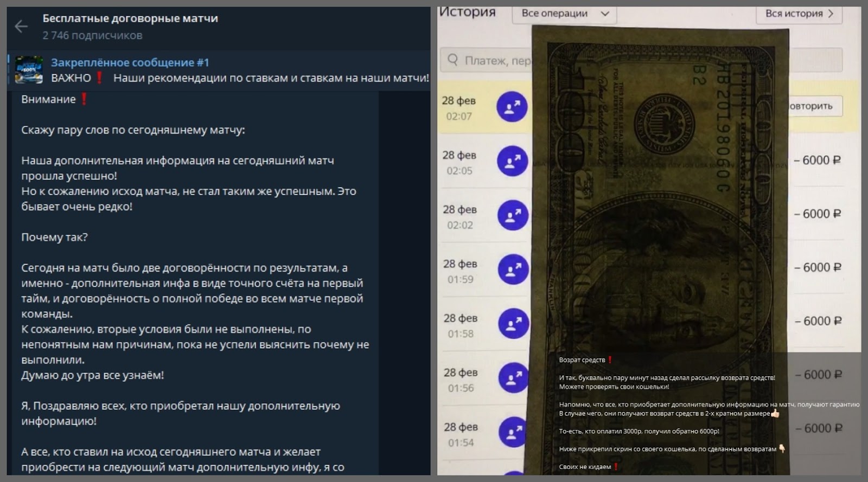Image resolution: width=868 pixels, height=482 pixels.
Task: Click transfer icon for 28 фев 01:58
Action: coord(514,324)
